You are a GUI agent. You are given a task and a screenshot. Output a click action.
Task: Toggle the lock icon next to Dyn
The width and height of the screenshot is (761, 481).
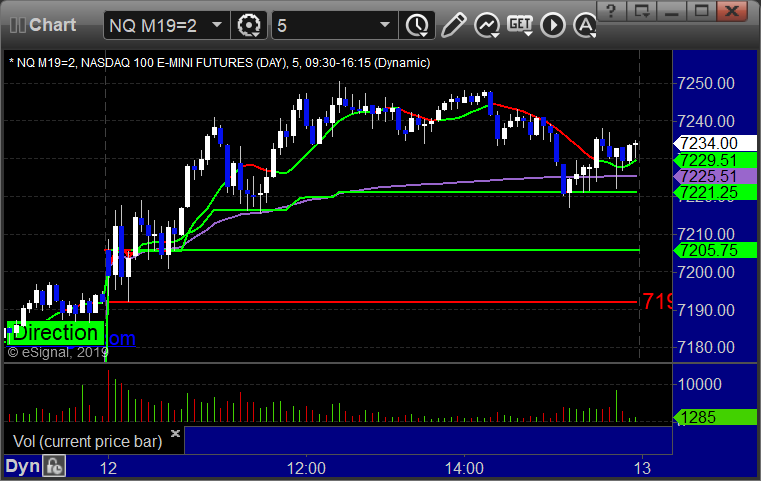pyautogui.click(x=54, y=466)
